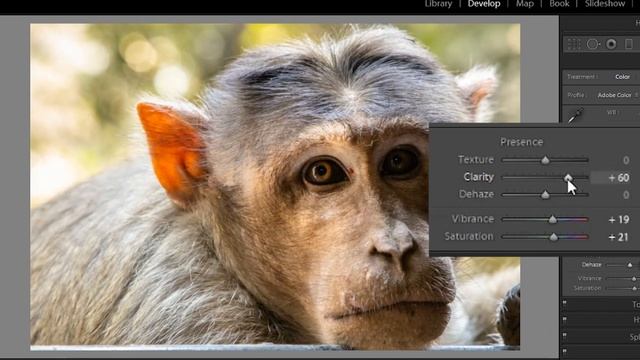
Task: Select the Red Eye Correction tool
Action: click(611, 44)
